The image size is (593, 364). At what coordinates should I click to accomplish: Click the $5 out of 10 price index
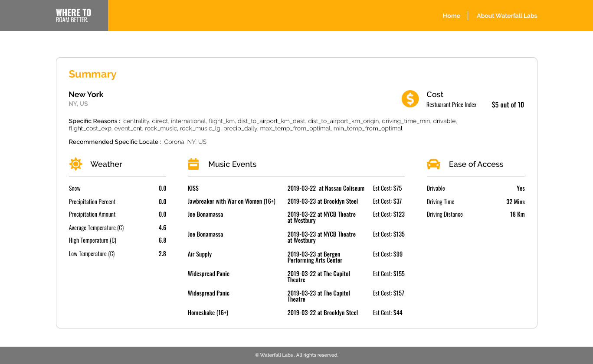(508, 105)
